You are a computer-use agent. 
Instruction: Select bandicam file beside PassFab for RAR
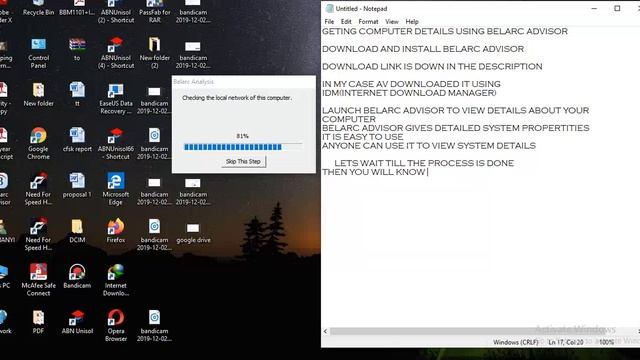pos(193,11)
